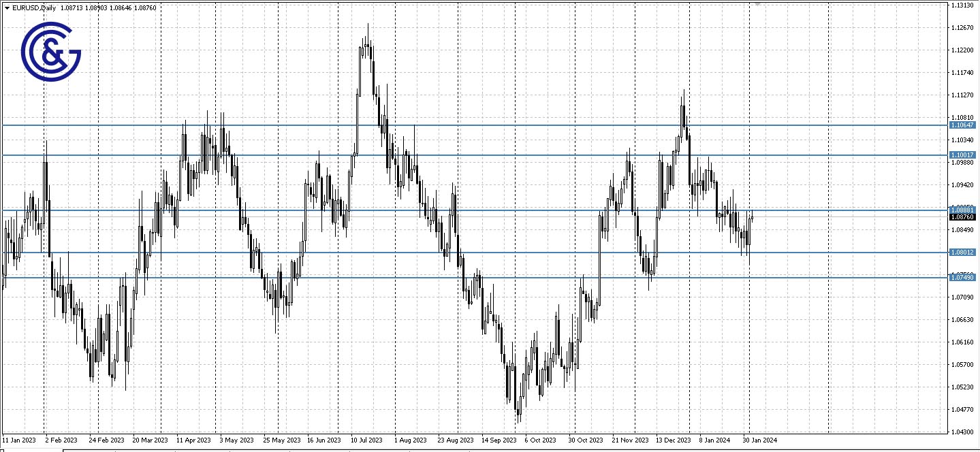Screen dimensions: 980x452
Task: Select the current price tag 1.08760
Action: coord(962,216)
